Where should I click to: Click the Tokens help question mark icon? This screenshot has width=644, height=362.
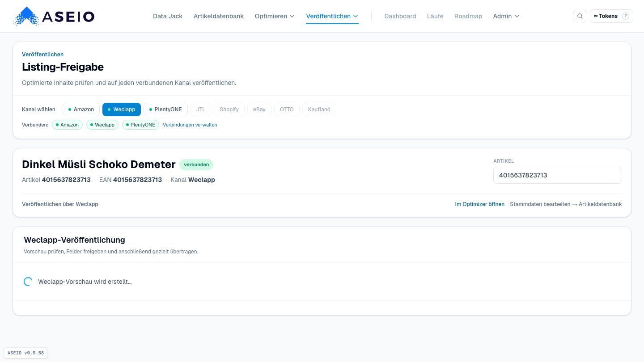pos(626,16)
